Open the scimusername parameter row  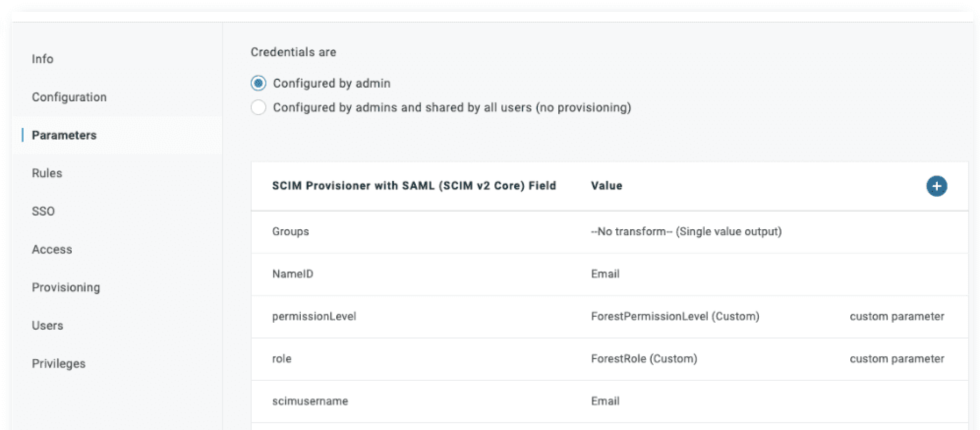pyautogui.click(x=310, y=401)
